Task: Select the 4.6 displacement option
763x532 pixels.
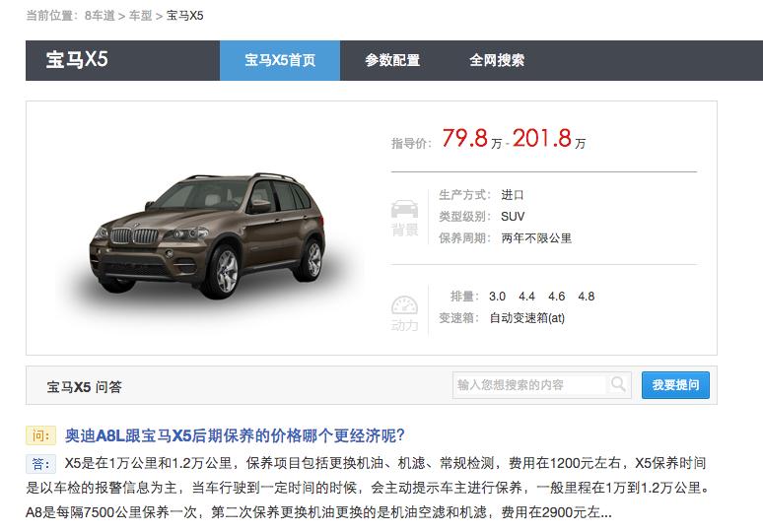Action: click(x=556, y=297)
